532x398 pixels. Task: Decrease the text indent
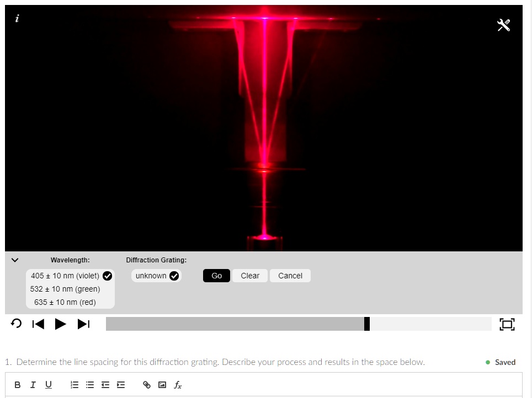(x=105, y=385)
